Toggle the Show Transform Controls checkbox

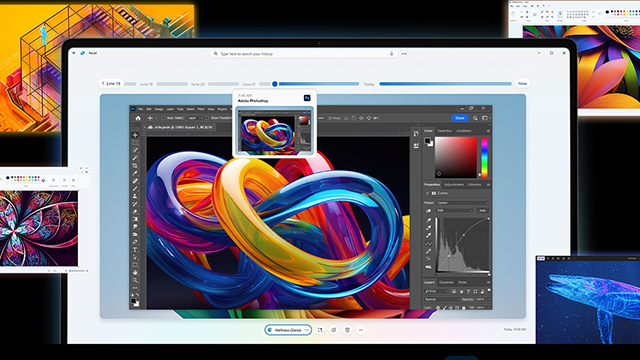point(207,118)
